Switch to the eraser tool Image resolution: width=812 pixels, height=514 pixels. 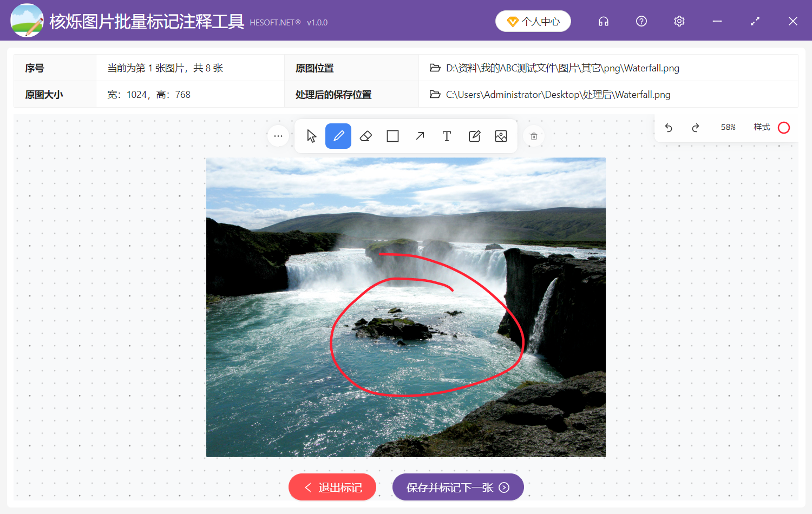click(x=365, y=136)
